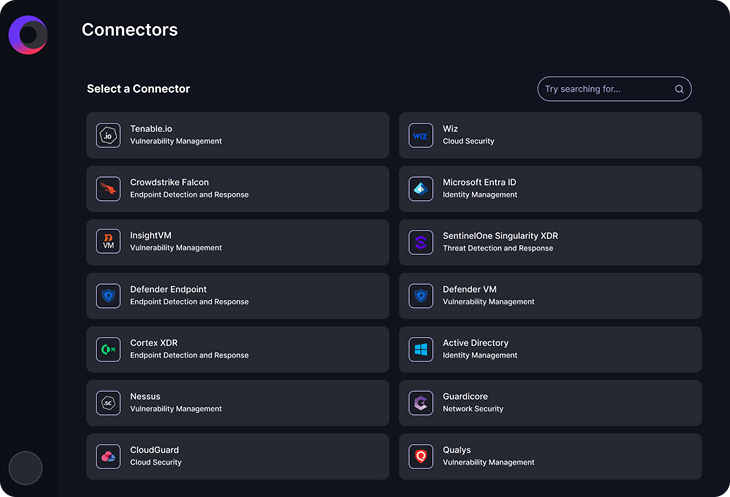The image size is (730, 497).
Task: Pick the SentinelOne Singularity XDR title
Action: [500, 236]
